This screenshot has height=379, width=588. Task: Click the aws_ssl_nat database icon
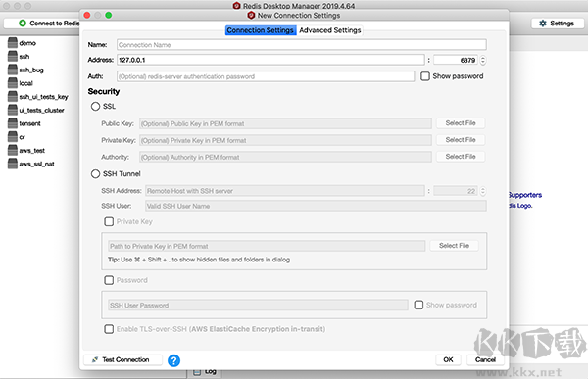click(x=13, y=164)
